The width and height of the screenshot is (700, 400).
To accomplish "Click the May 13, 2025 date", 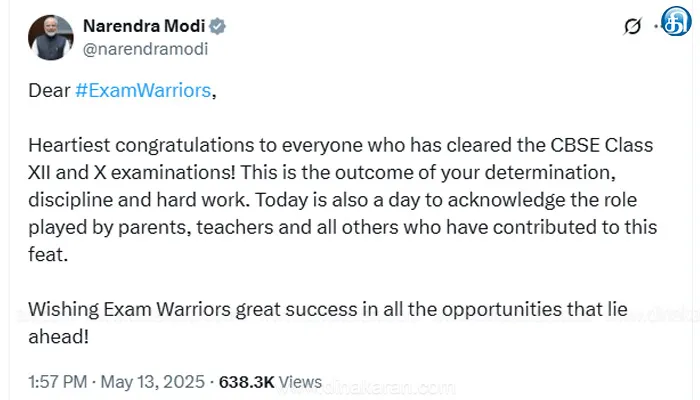I will tap(152, 382).
